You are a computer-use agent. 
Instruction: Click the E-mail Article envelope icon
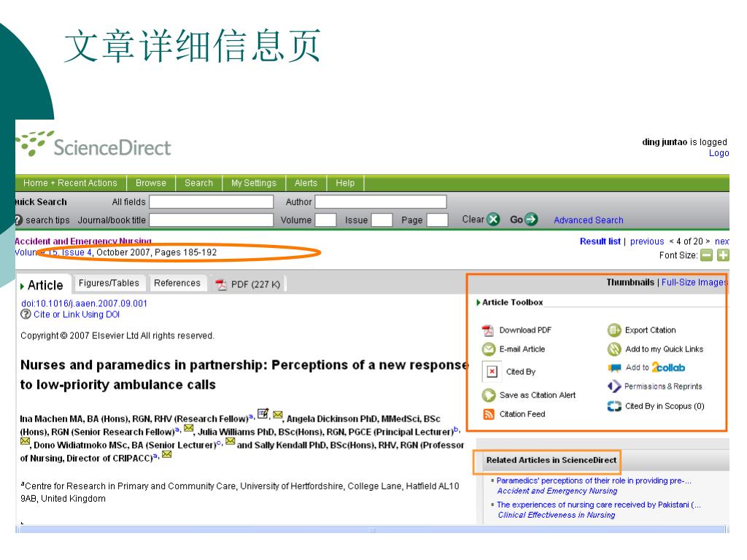[489, 349]
